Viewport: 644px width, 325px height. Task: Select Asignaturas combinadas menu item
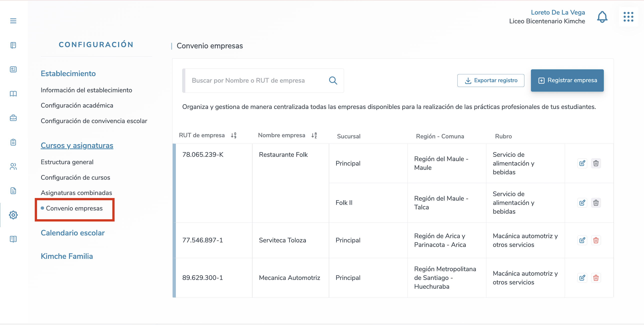[76, 193]
